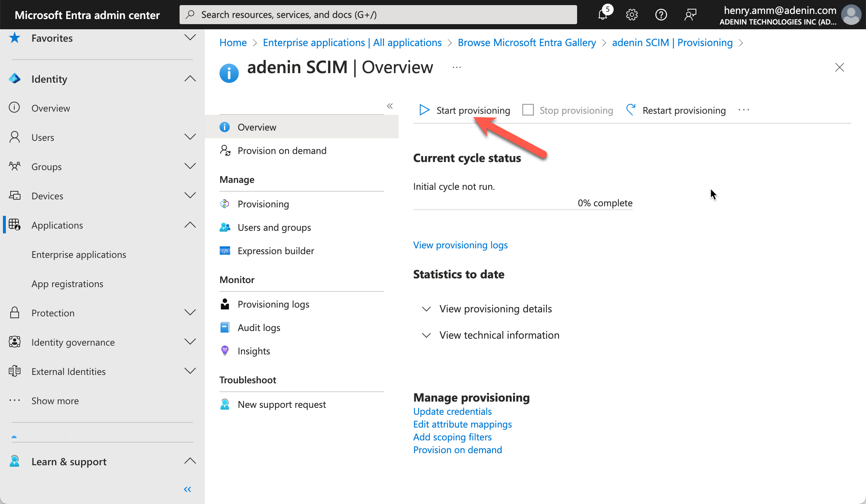The height and width of the screenshot is (504, 866).
Task: Click the Audit logs icon
Action: coord(225,327)
